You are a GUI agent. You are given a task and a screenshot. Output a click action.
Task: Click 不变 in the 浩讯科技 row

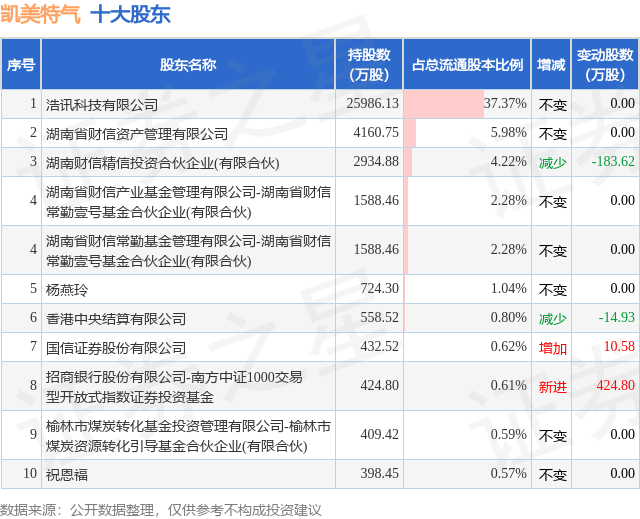point(553,105)
